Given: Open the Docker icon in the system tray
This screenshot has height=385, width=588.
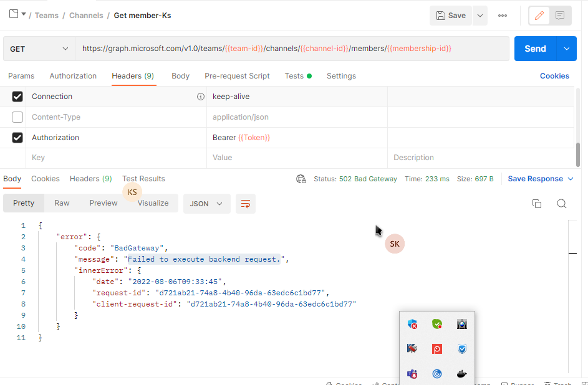Looking at the screenshot, I should (461, 374).
